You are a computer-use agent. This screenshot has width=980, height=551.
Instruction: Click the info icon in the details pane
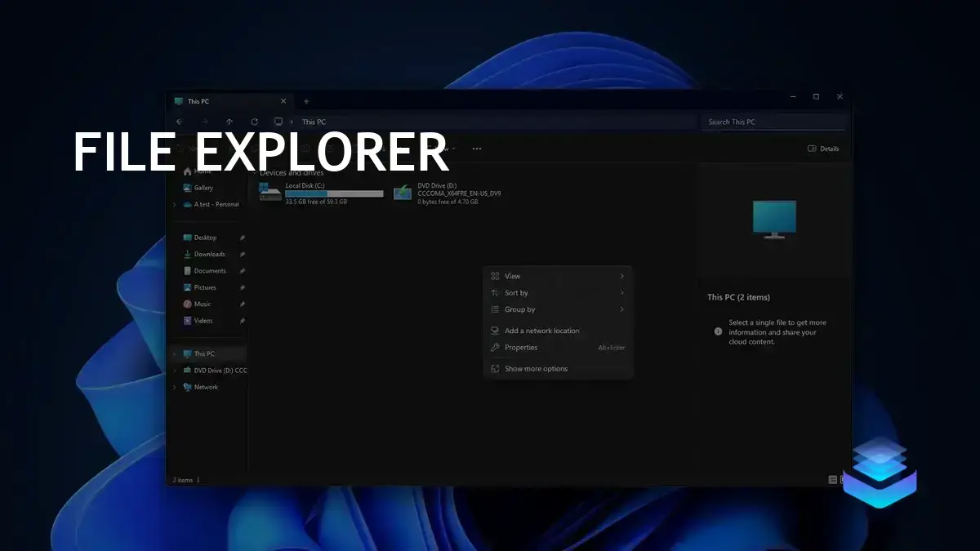[718, 331]
